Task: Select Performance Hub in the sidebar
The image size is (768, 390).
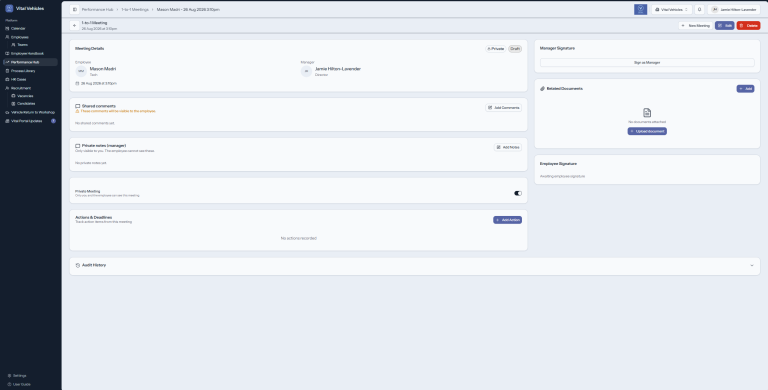Action: 30,62
